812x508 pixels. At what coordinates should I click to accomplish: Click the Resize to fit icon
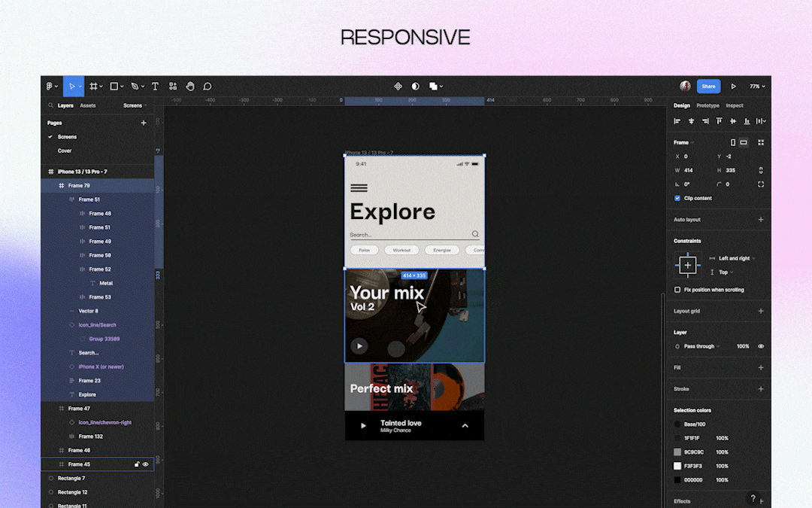pyautogui.click(x=761, y=142)
